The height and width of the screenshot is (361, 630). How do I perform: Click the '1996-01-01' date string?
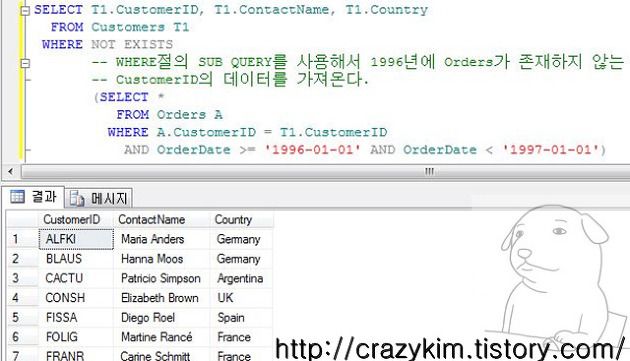tap(313, 150)
